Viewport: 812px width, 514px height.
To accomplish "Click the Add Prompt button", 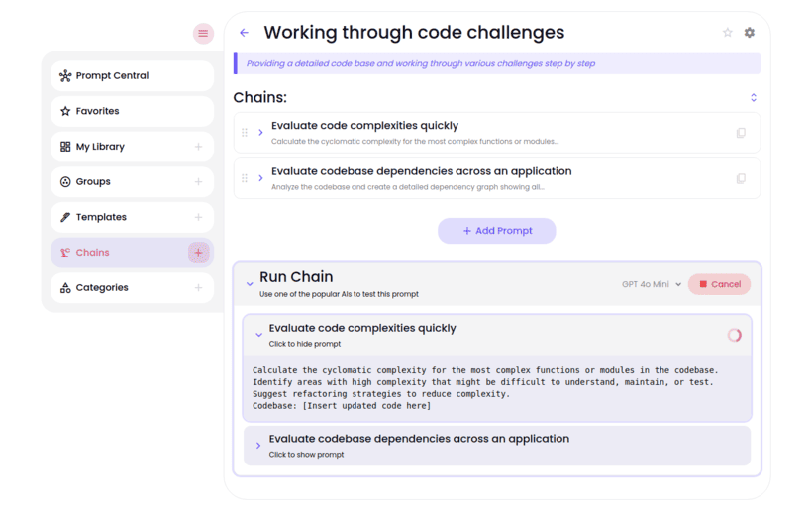I will click(497, 231).
